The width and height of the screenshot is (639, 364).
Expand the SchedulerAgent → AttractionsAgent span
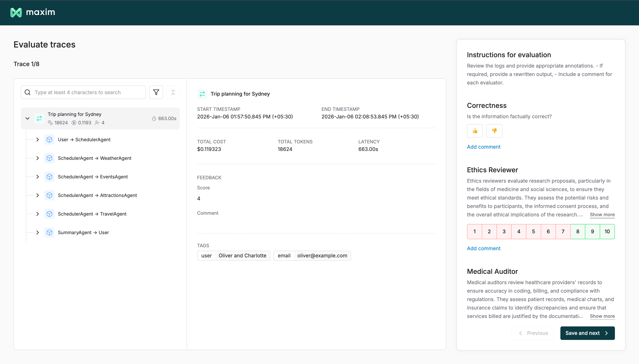(x=38, y=195)
